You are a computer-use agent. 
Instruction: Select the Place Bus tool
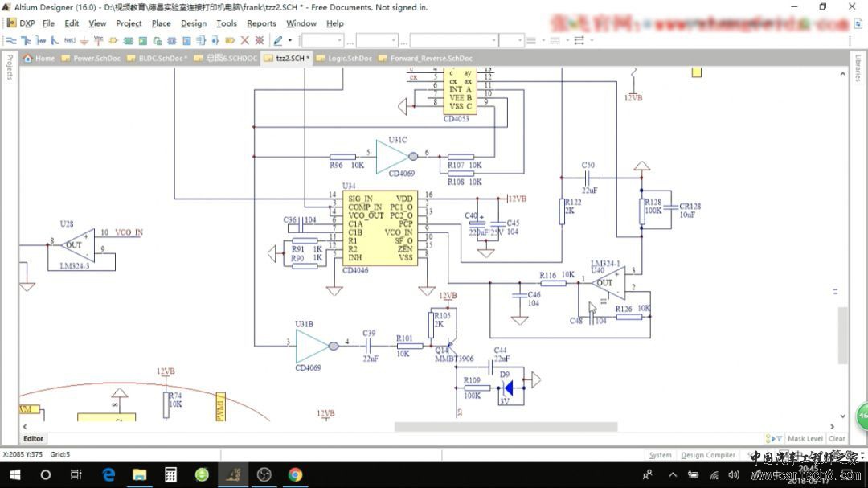[x=26, y=40]
